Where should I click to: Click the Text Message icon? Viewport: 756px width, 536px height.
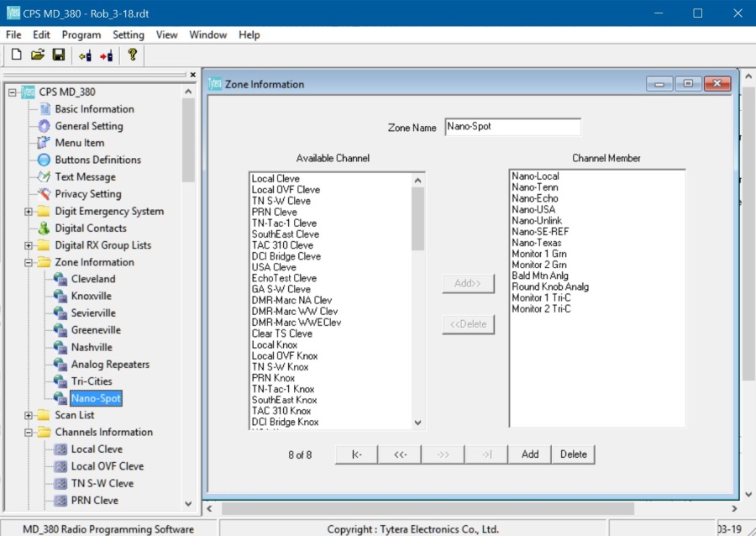tap(44, 176)
